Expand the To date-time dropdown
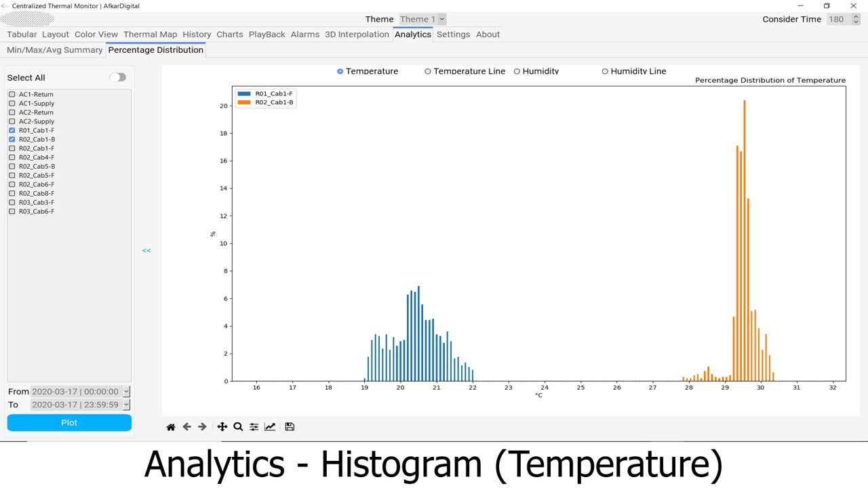Image resolution: width=868 pixels, height=488 pixels. tap(126, 405)
